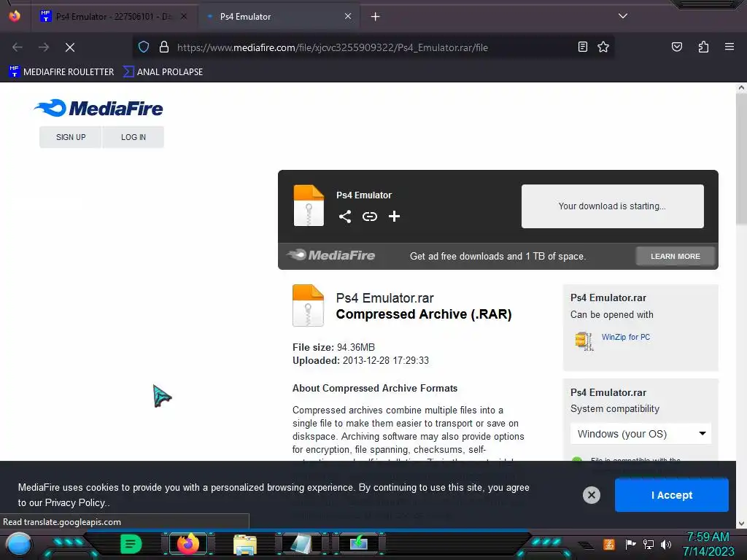Screen dimensions: 747x560
Task: Click I Accept cookies button
Action: click(672, 495)
